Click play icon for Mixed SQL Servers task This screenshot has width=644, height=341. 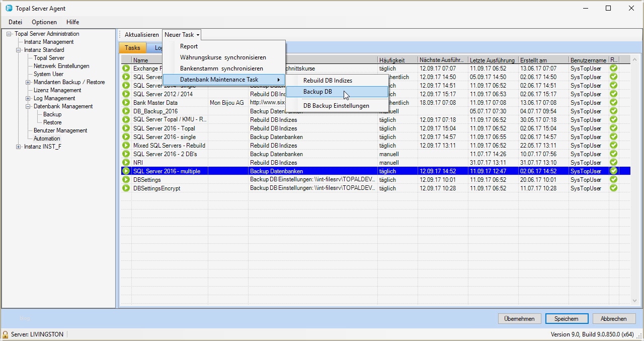click(126, 146)
